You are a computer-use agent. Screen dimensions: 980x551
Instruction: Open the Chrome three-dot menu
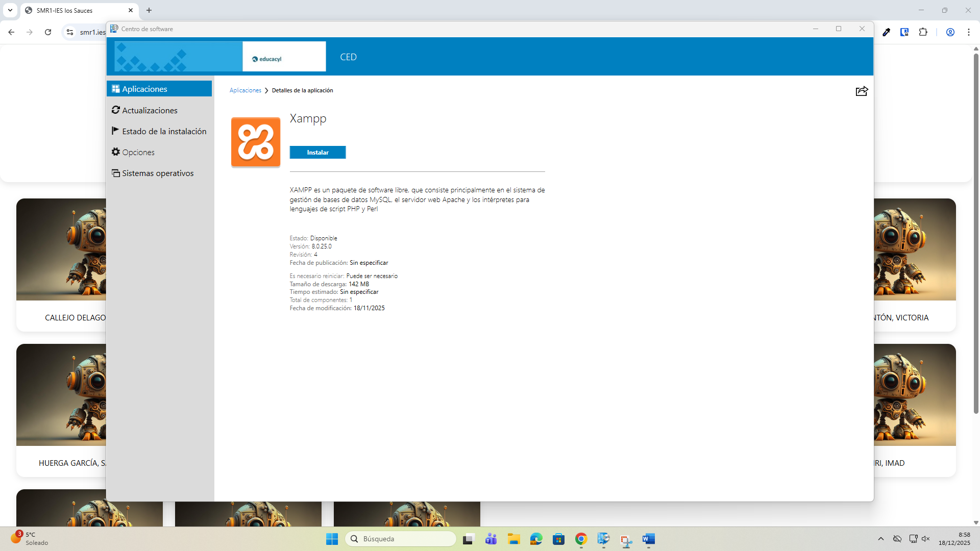point(969,32)
